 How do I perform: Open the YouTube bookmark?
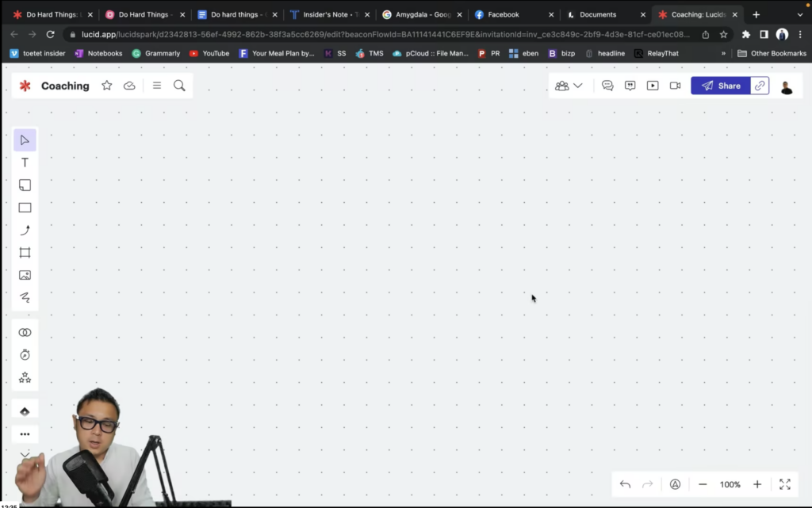point(209,53)
